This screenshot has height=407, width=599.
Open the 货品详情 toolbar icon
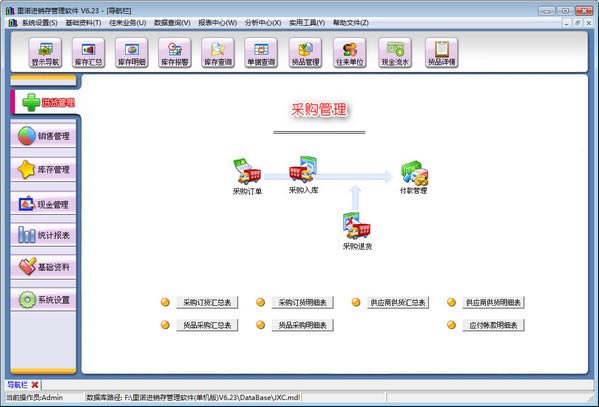coord(442,53)
